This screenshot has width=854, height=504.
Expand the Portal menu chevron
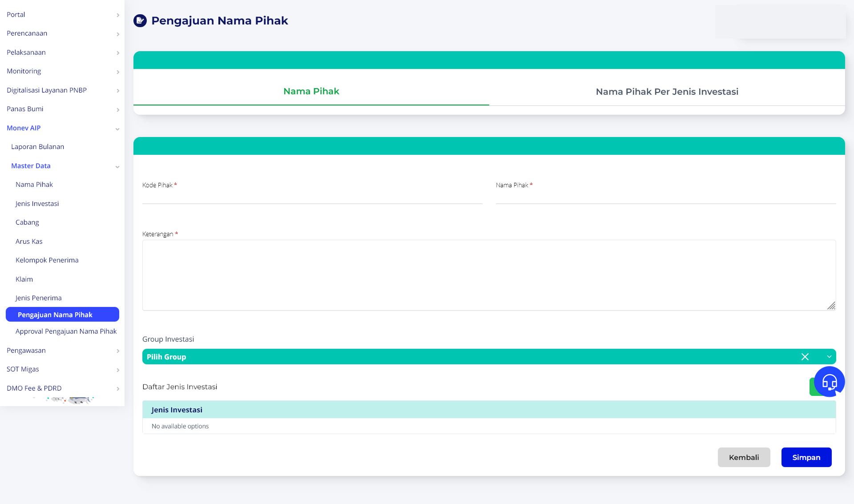click(118, 15)
